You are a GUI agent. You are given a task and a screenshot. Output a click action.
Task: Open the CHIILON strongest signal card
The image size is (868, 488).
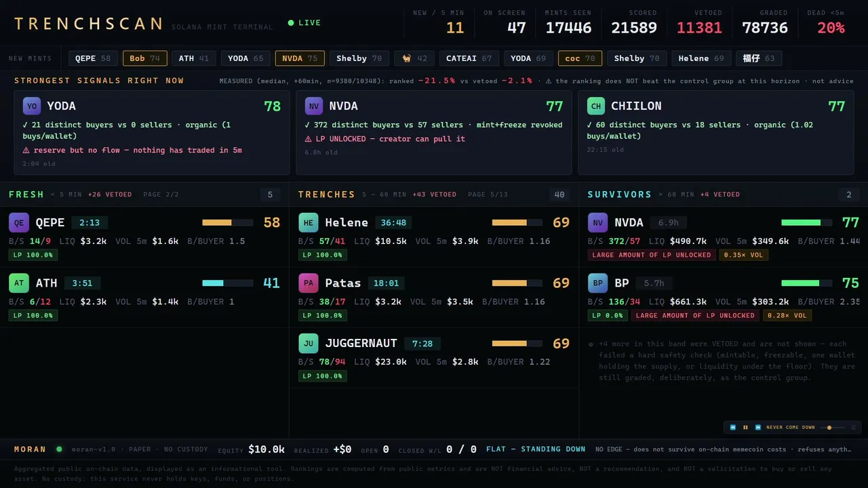[715, 133]
